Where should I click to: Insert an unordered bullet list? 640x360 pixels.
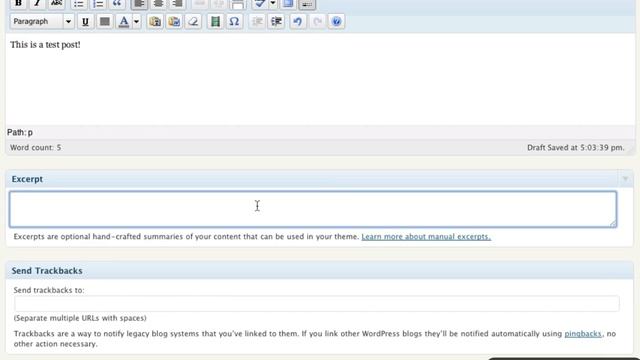79,4
